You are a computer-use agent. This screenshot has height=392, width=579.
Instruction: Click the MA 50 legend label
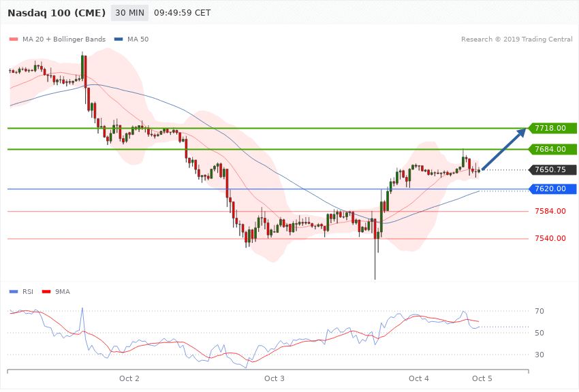pyautogui.click(x=138, y=39)
